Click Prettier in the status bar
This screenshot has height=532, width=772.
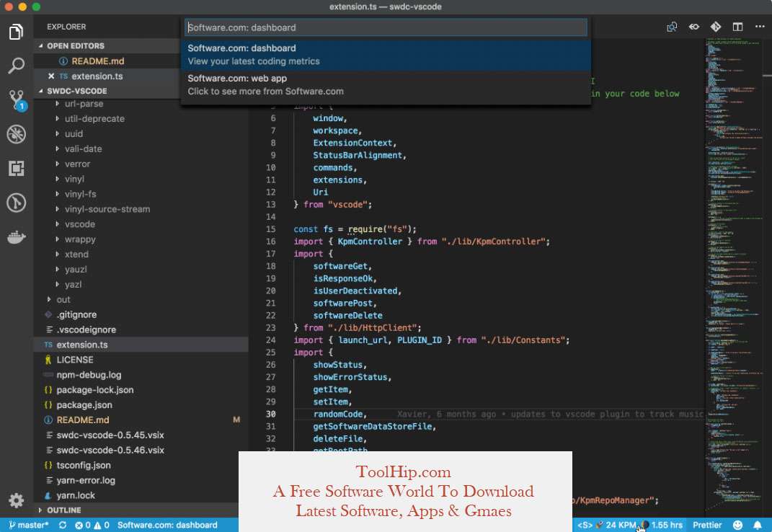pyautogui.click(x=707, y=525)
